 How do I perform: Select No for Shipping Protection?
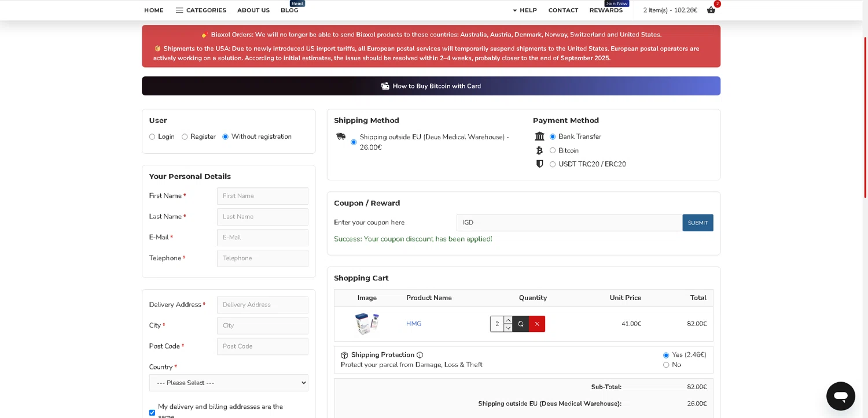click(666, 365)
